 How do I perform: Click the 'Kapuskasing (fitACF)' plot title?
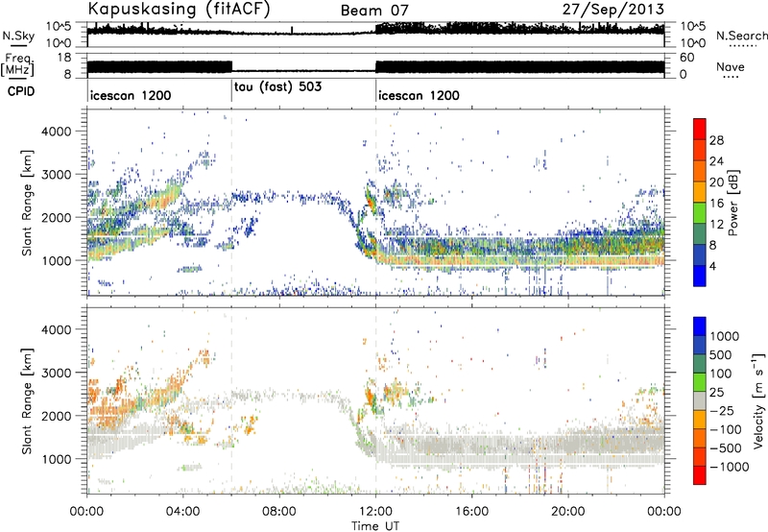coord(179,10)
